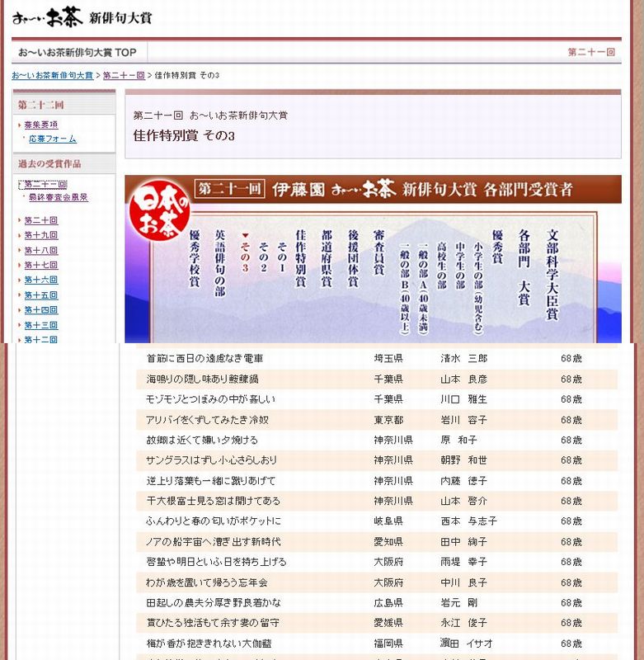Select 各部門 大賞 in the banner menu

click(524, 267)
